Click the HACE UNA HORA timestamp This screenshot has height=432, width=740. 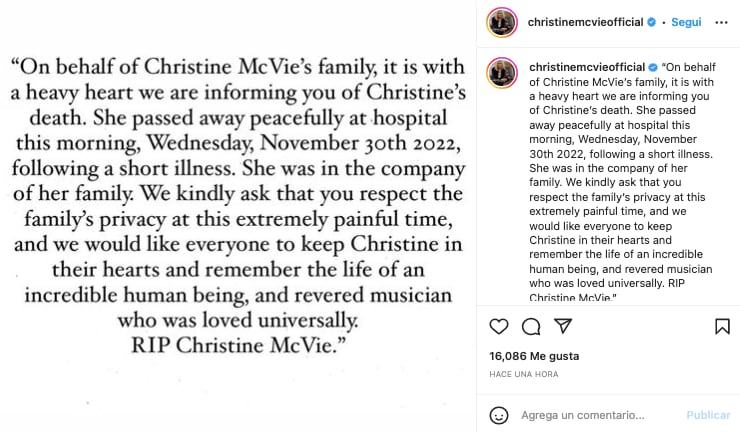526,373
